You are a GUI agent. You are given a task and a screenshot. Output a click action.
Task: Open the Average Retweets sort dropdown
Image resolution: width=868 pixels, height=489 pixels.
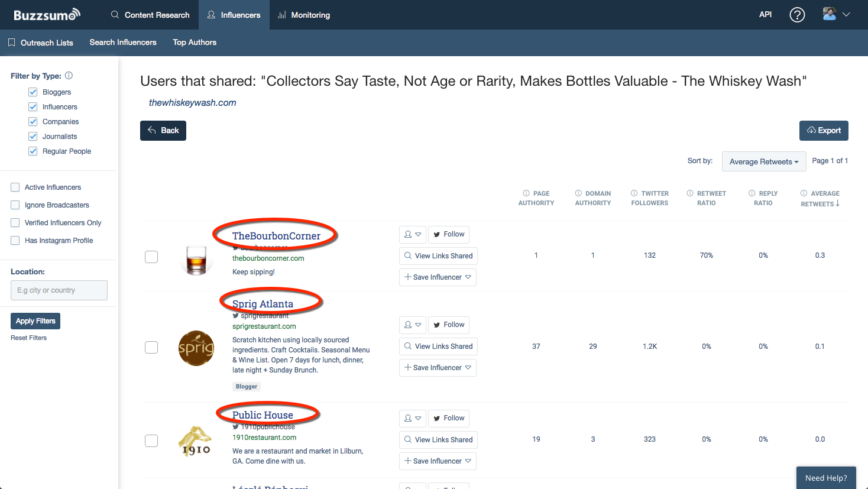click(764, 161)
